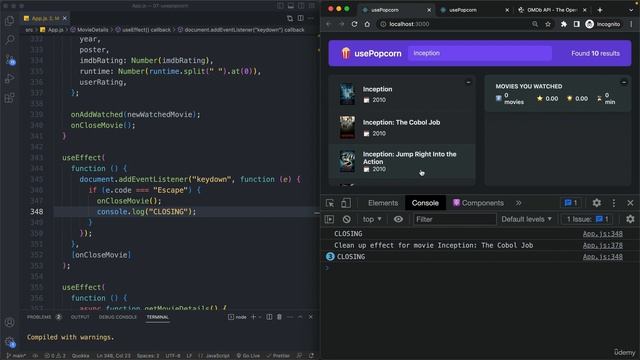
Task: Open the Default levels dropdown
Action: 527,219
